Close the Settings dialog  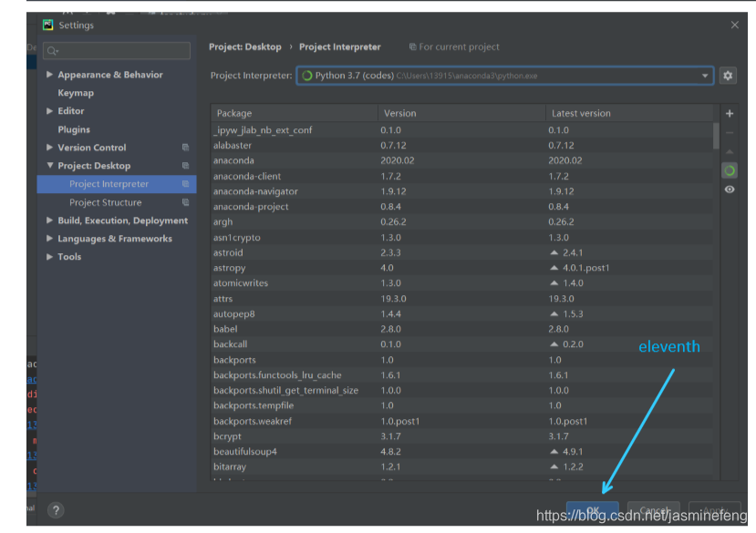734,26
